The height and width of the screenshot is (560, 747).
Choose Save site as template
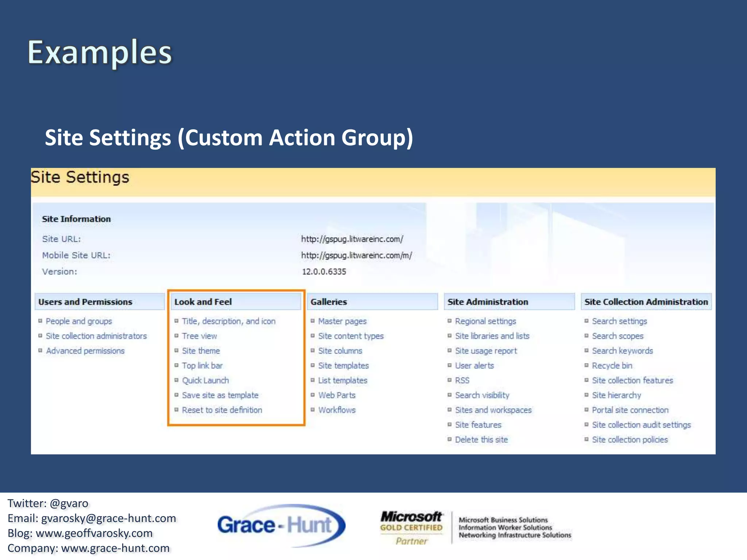pyautogui.click(x=220, y=395)
